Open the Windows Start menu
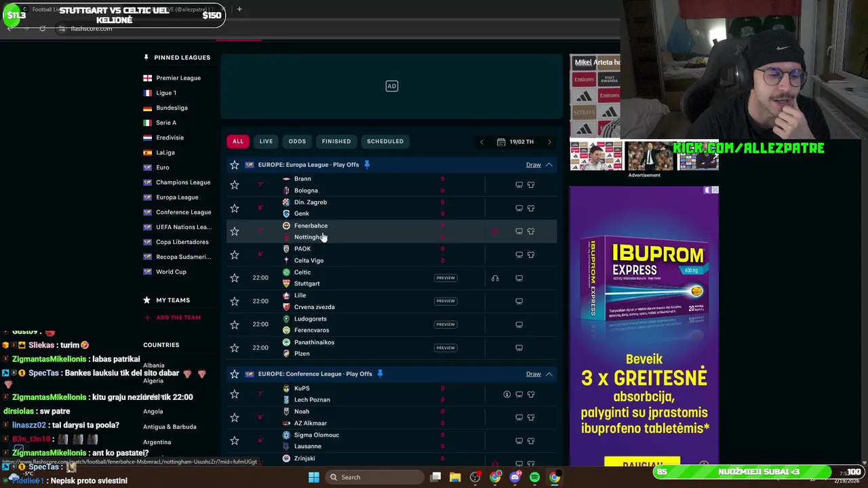The width and height of the screenshot is (868, 488). (x=313, y=477)
